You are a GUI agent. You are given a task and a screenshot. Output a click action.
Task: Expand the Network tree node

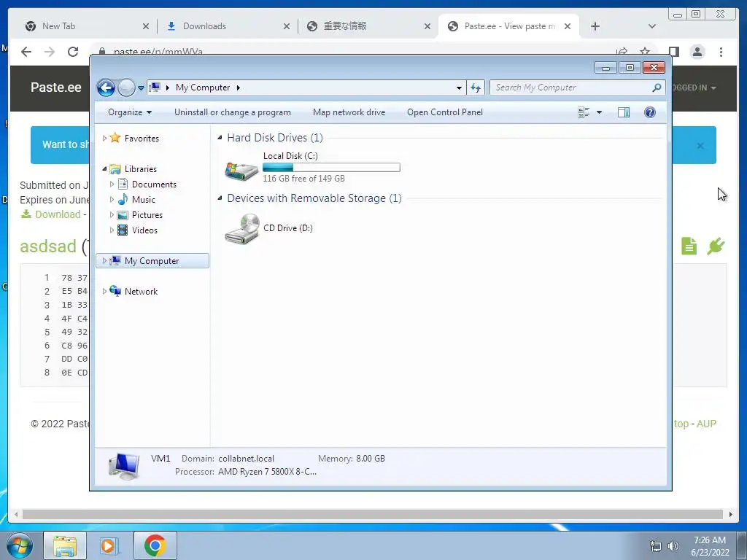[x=104, y=291]
